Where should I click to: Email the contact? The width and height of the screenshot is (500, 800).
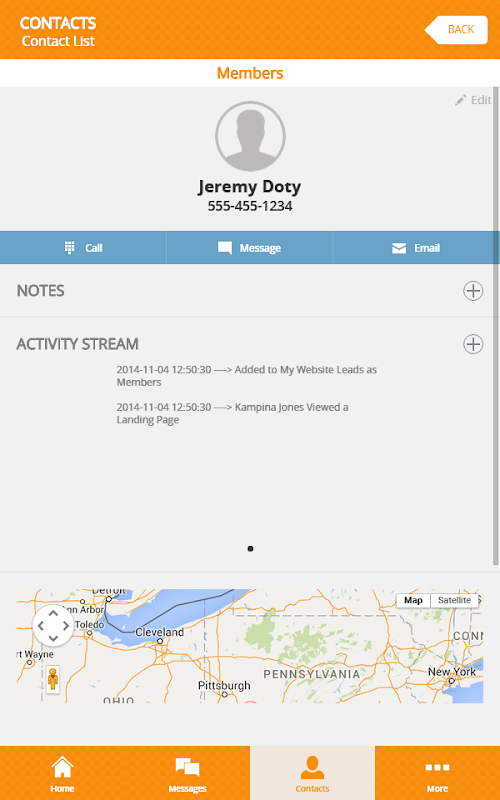(x=416, y=248)
